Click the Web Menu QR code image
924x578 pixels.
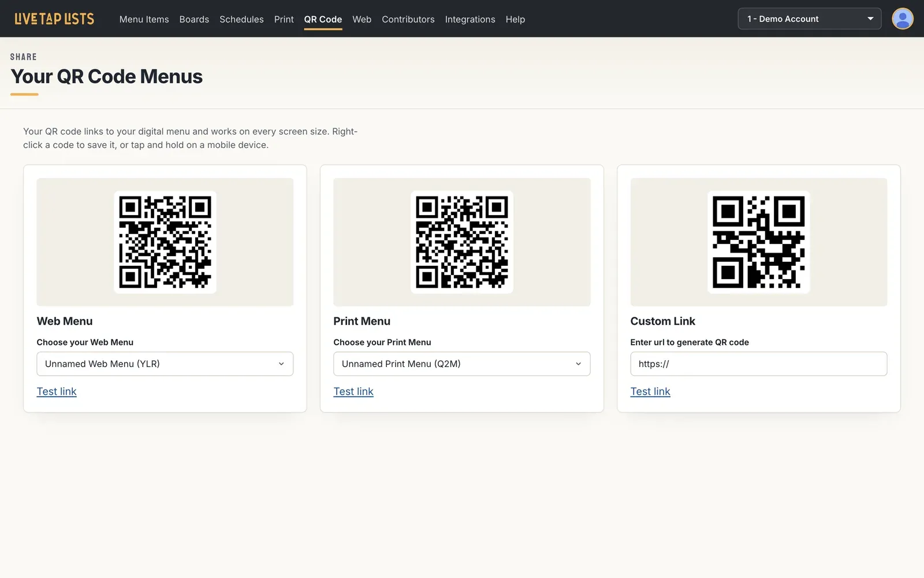pos(165,242)
